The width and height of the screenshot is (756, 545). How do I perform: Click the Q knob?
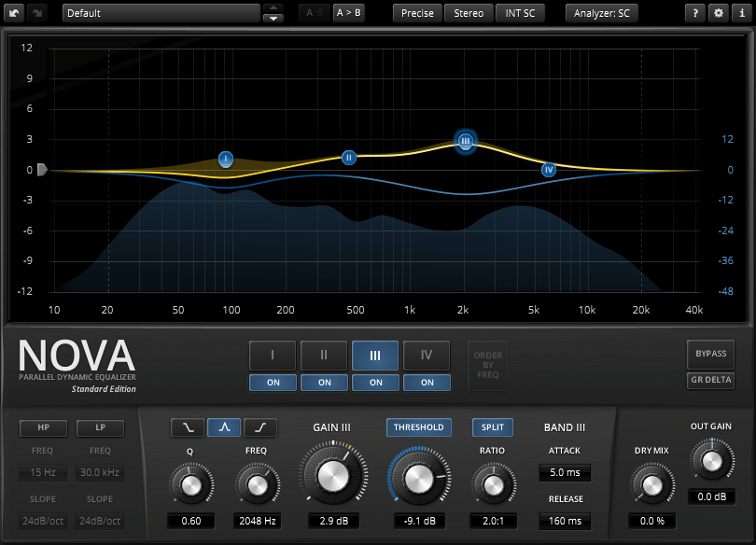(191, 485)
